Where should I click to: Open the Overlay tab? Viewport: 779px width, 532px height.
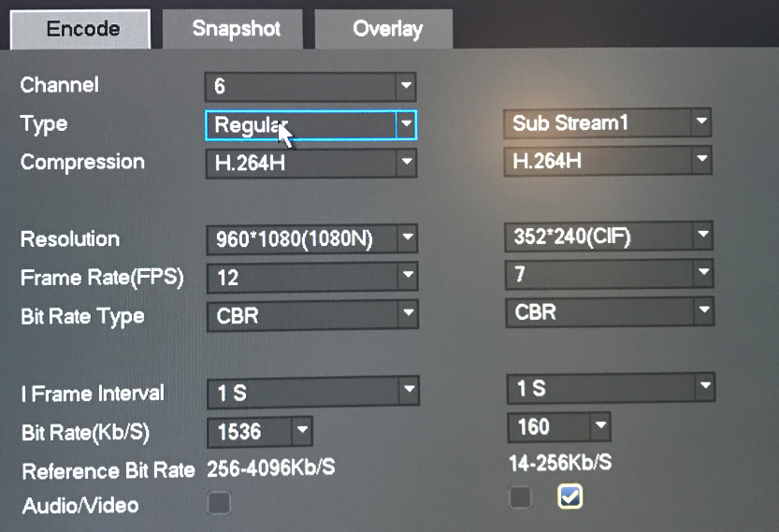click(384, 29)
